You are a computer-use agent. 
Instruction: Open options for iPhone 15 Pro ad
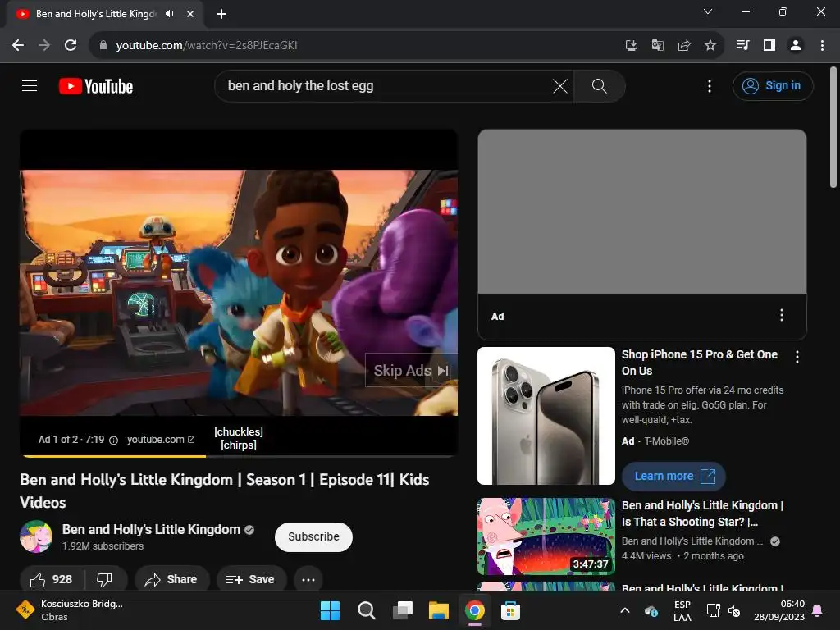(x=797, y=357)
